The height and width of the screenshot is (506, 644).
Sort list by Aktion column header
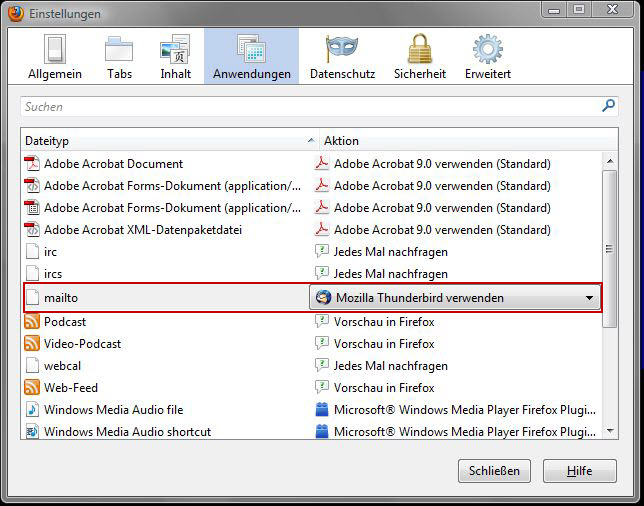(x=460, y=141)
